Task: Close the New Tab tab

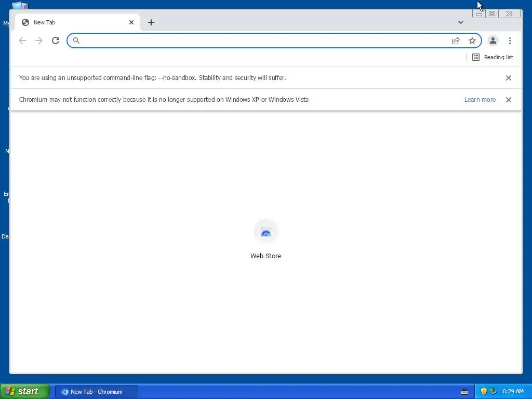Action: click(131, 22)
